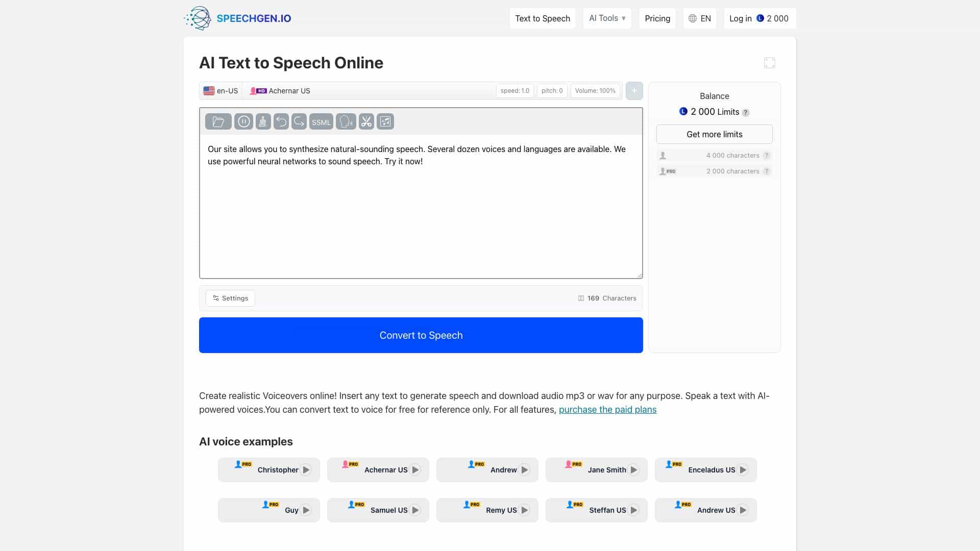Play the Steffan US voice sample
Image resolution: width=980 pixels, height=551 pixels.
(x=633, y=510)
